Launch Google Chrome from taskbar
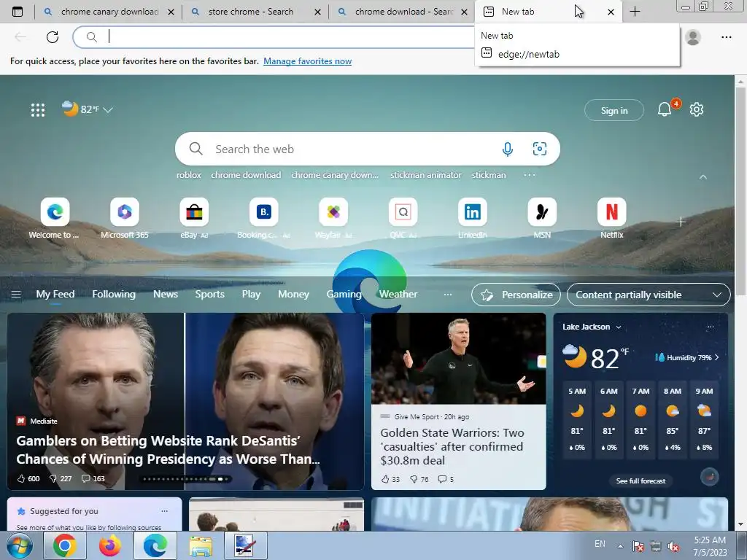Viewport: 747px width, 560px height. pyautogui.click(x=65, y=545)
